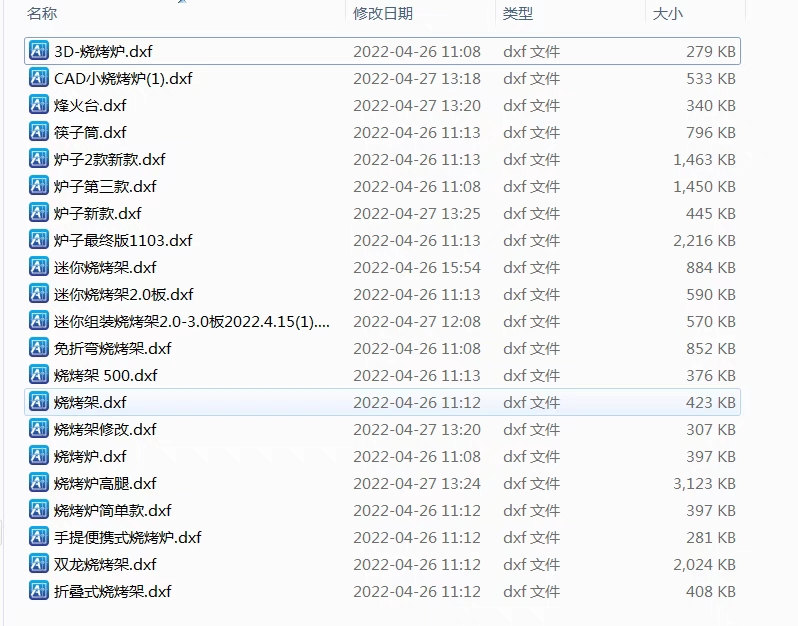The image size is (798, 626).
Task: Select file name 烧烤炉高腿.dxf
Action: click(105, 483)
